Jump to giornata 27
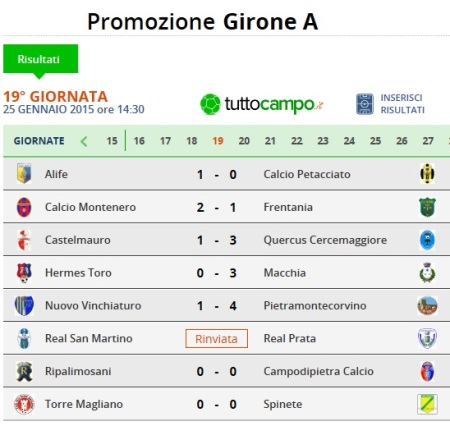450x426 pixels. 428,141
